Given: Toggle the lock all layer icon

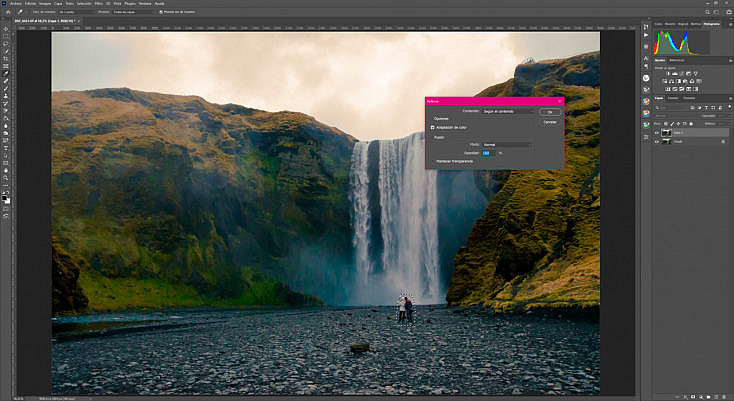Looking at the screenshot, I should [x=691, y=124].
